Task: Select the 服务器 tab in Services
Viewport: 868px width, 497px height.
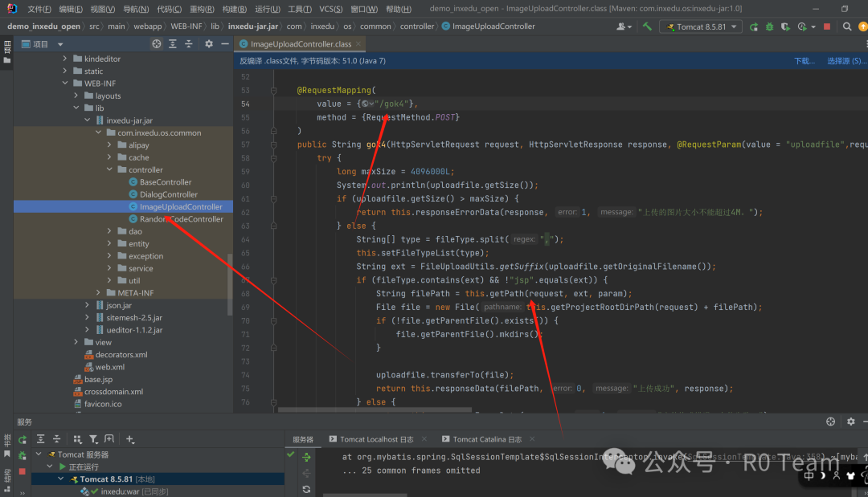Action: tap(303, 439)
